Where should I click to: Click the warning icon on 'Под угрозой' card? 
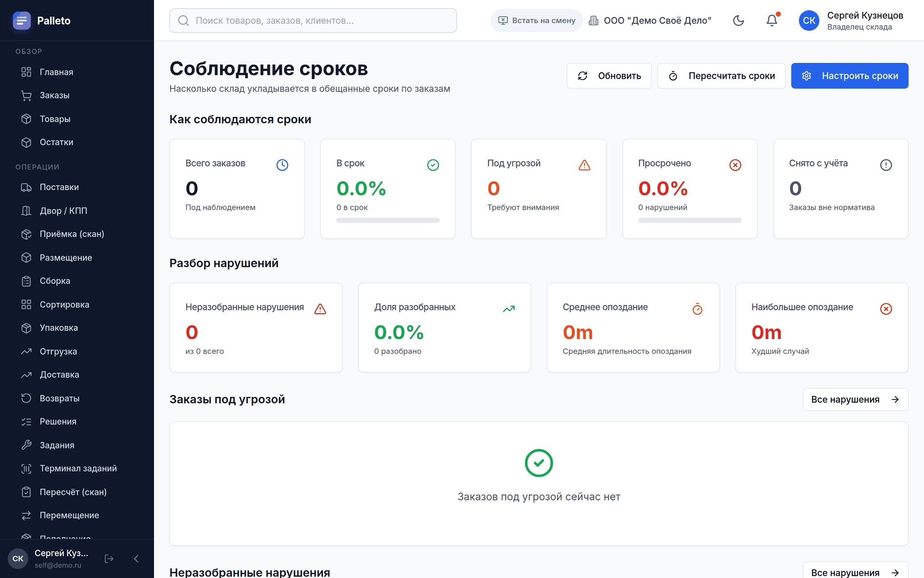[584, 165]
